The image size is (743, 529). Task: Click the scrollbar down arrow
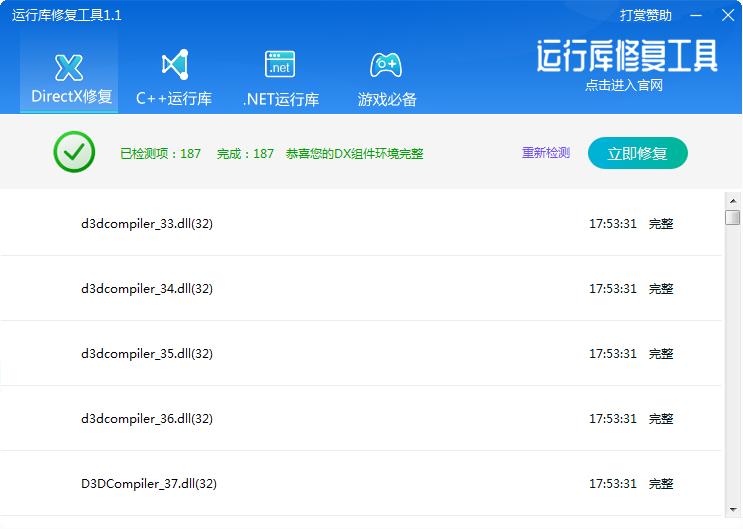733,510
